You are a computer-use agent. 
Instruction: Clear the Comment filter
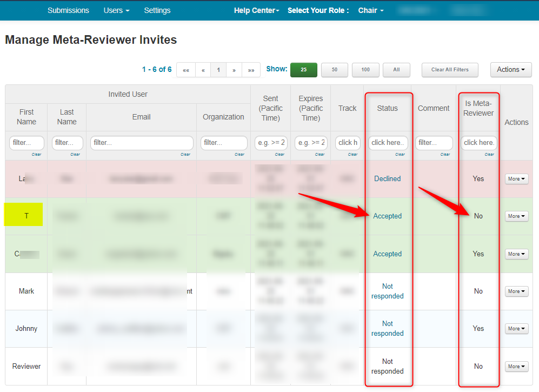pyautogui.click(x=445, y=155)
